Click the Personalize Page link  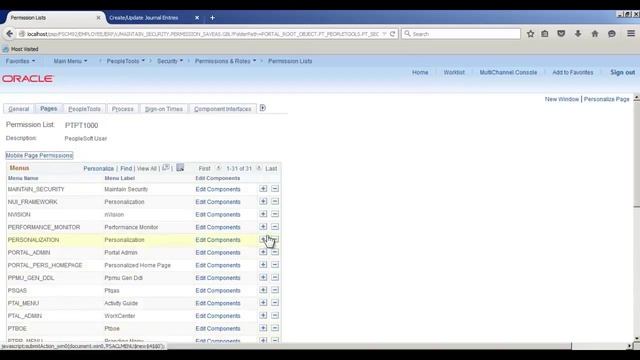tap(607, 99)
